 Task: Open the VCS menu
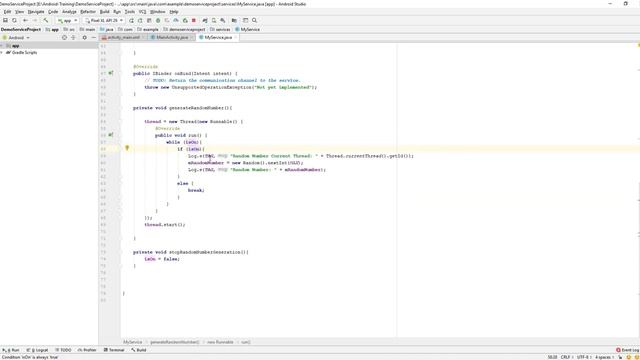click(x=142, y=12)
